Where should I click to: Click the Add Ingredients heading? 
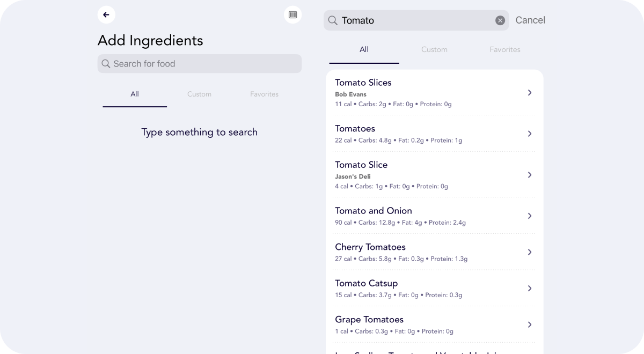point(150,41)
